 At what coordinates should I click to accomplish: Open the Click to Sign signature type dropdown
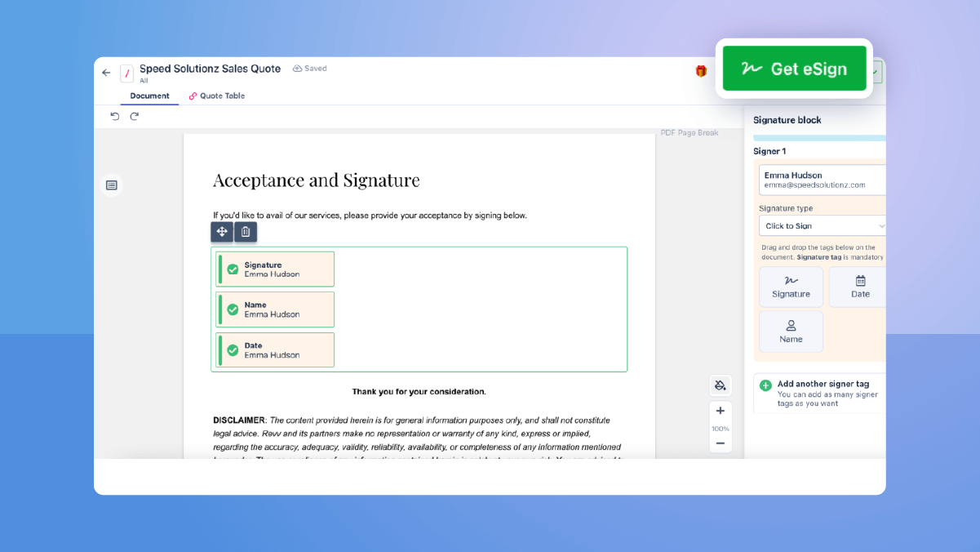(822, 225)
